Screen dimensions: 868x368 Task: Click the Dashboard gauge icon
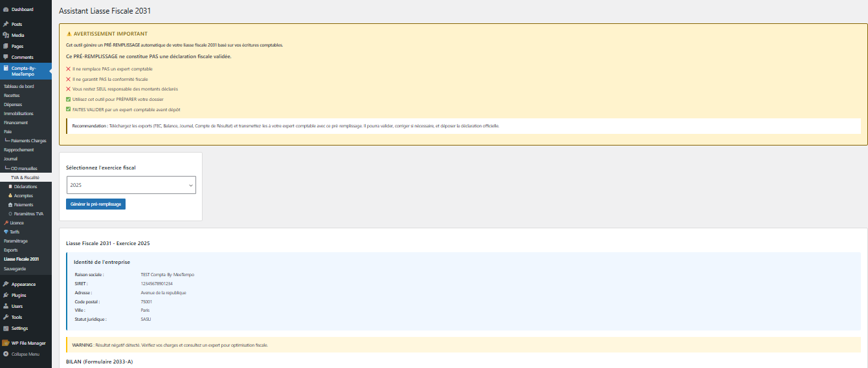6,9
